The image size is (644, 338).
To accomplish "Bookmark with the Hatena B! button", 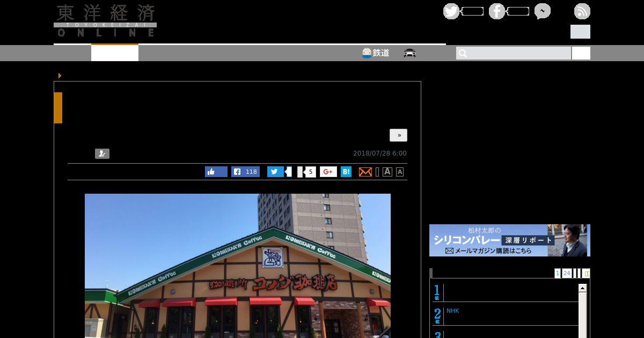I will tap(346, 172).
